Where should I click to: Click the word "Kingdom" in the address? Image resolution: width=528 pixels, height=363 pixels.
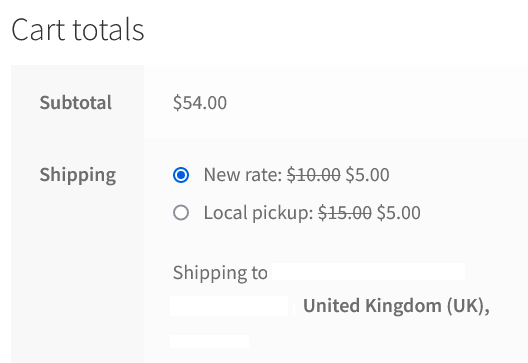coord(403,306)
